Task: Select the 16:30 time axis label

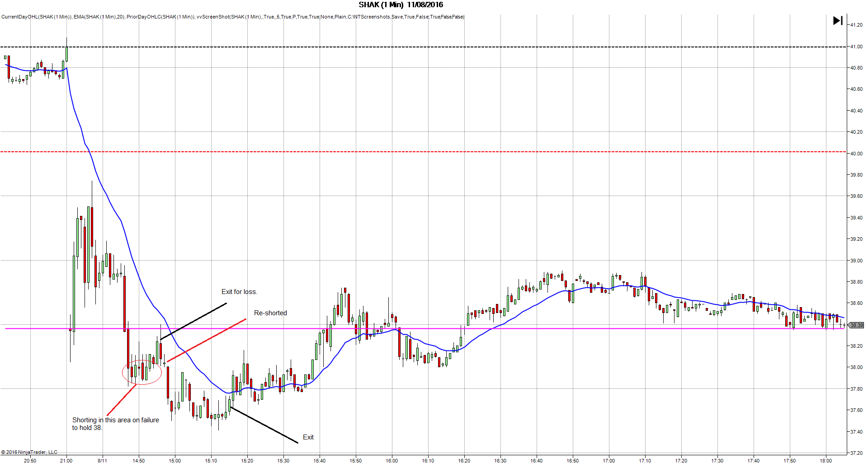Action: (500, 461)
